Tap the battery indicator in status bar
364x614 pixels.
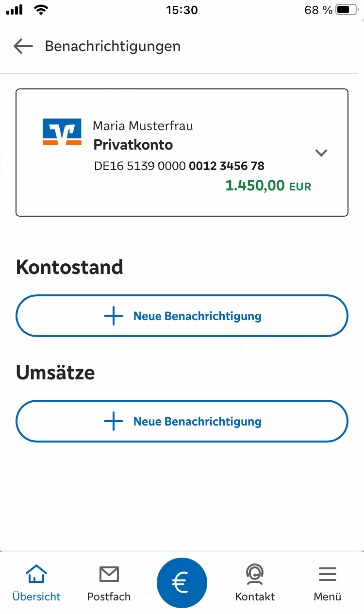click(346, 10)
